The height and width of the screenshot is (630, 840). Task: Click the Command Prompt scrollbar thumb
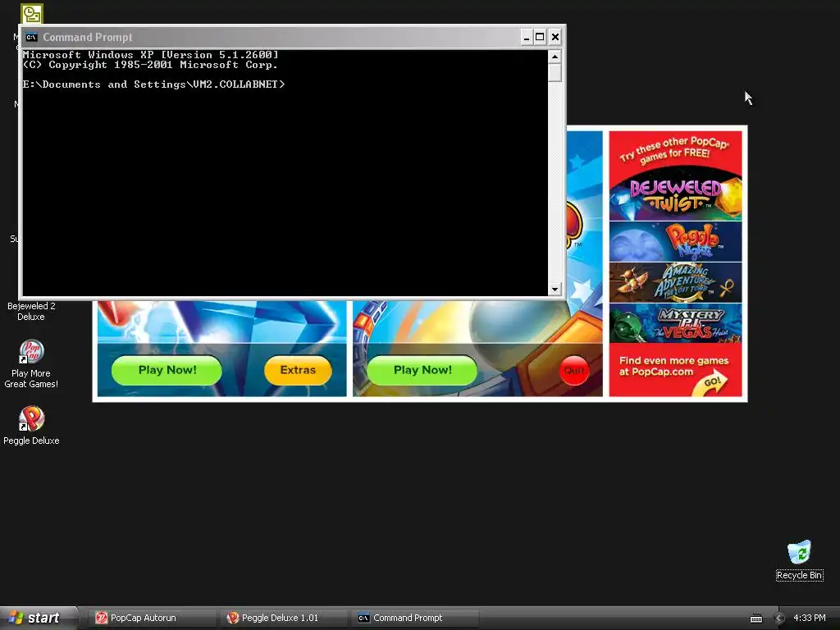(555, 72)
